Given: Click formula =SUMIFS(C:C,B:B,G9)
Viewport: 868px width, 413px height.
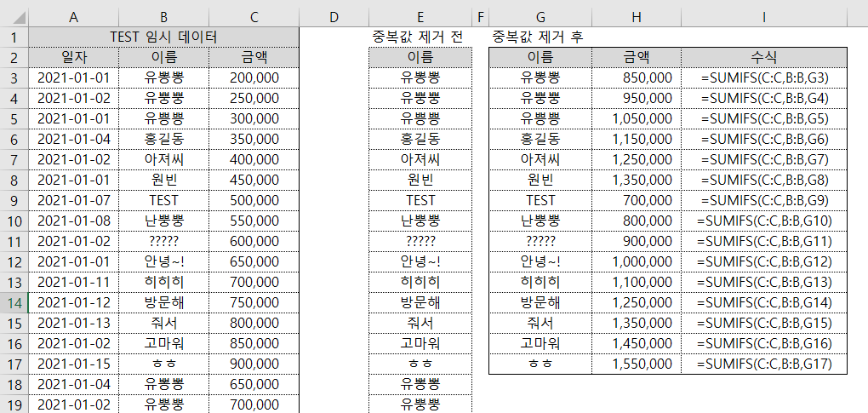Looking at the screenshot, I should pos(764,200).
